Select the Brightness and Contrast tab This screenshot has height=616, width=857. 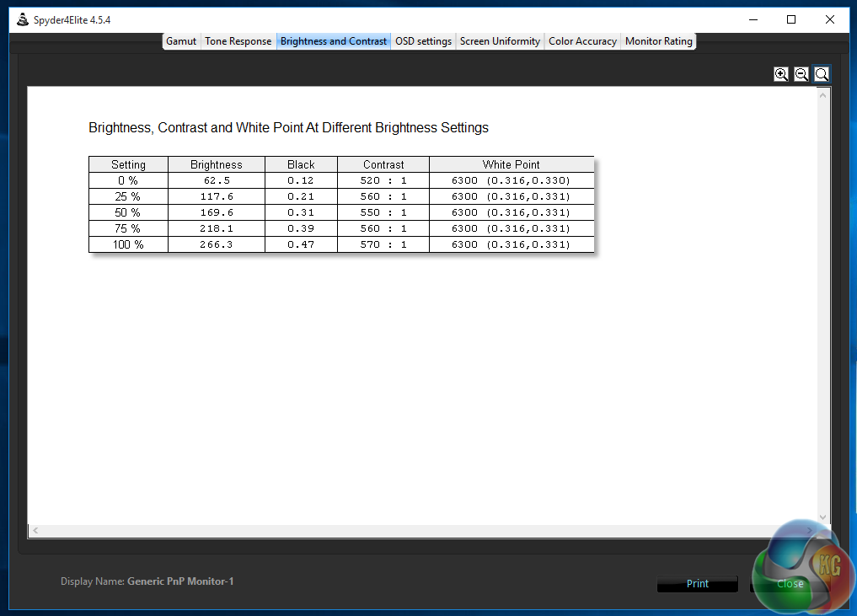[334, 41]
